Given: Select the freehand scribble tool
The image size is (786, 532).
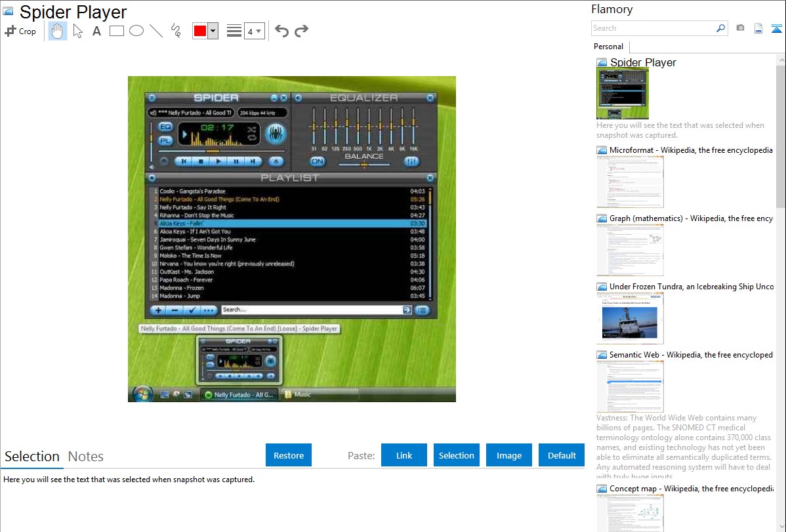Looking at the screenshot, I should [x=176, y=31].
